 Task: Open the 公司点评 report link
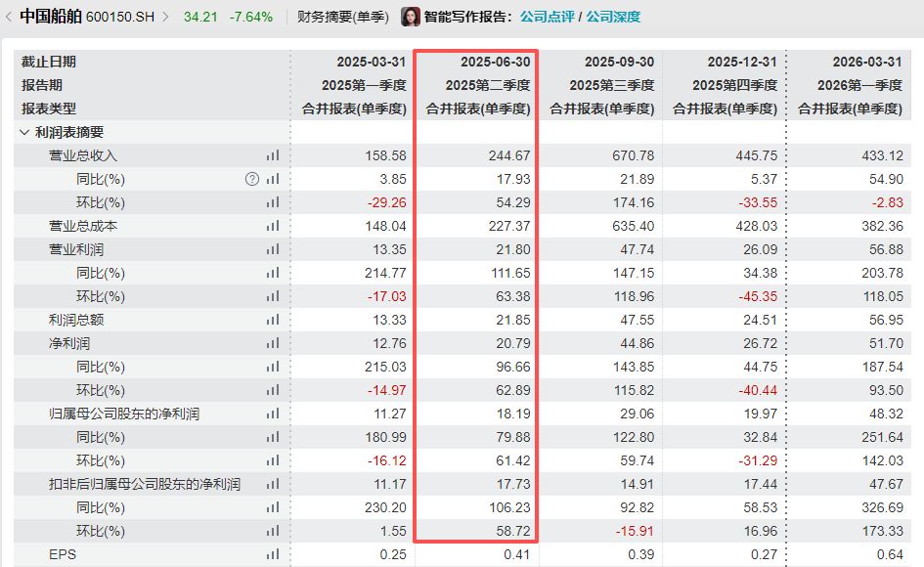point(547,17)
